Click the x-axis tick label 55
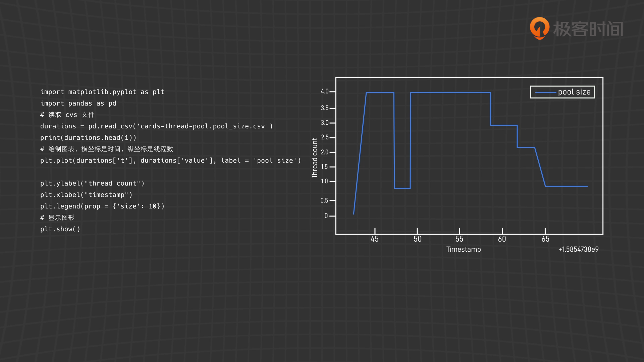Screen dimensions: 644x362 [x=459, y=239]
